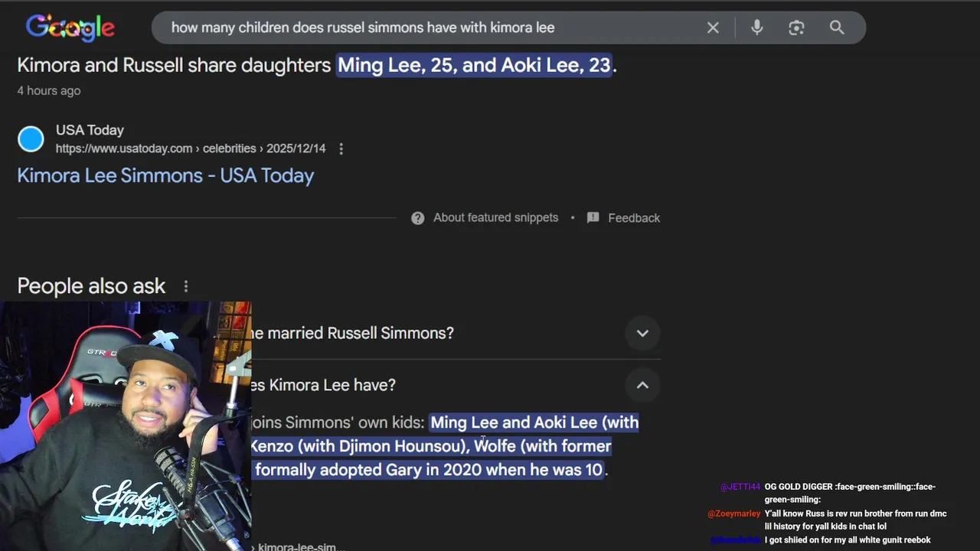This screenshot has height=551, width=980.
Task: Click the married Russell Simmons question text
Action: [353, 333]
